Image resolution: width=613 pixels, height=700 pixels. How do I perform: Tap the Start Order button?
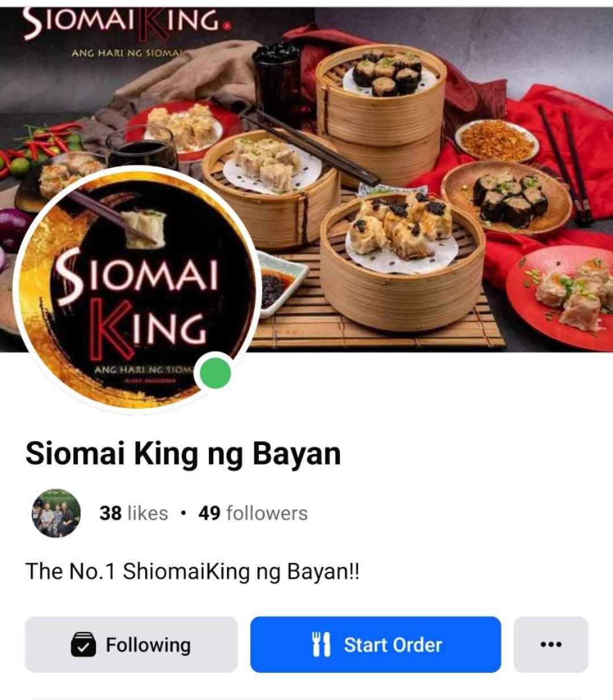376,644
